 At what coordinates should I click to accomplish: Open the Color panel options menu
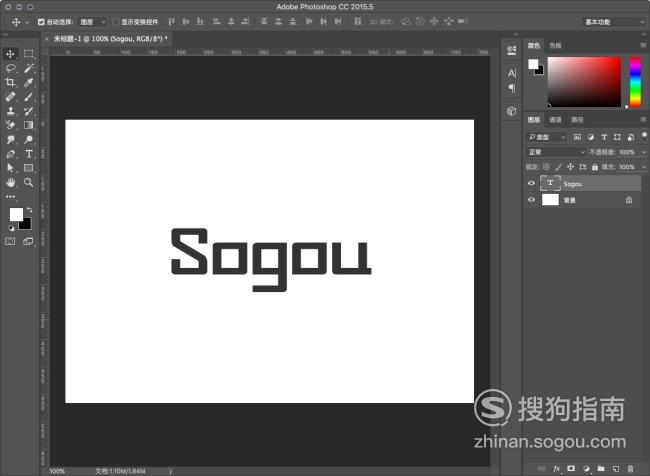click(x=643, y=45)
